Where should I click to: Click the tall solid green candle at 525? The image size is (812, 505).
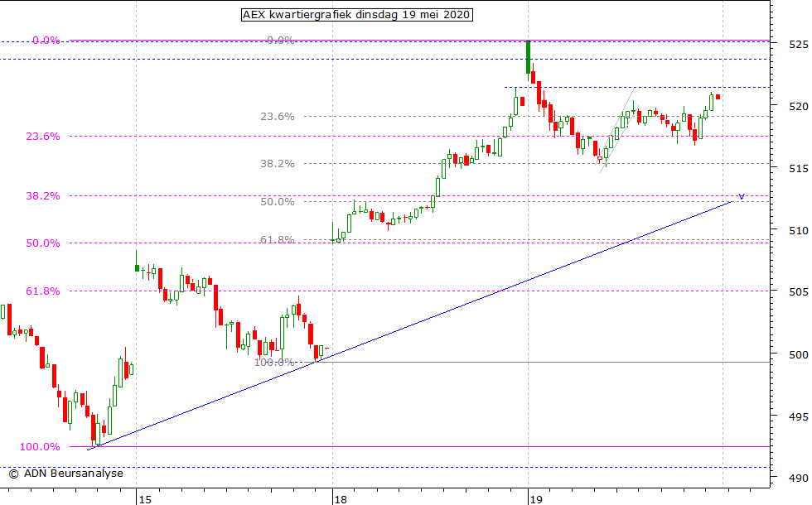[x=529, y=57]
